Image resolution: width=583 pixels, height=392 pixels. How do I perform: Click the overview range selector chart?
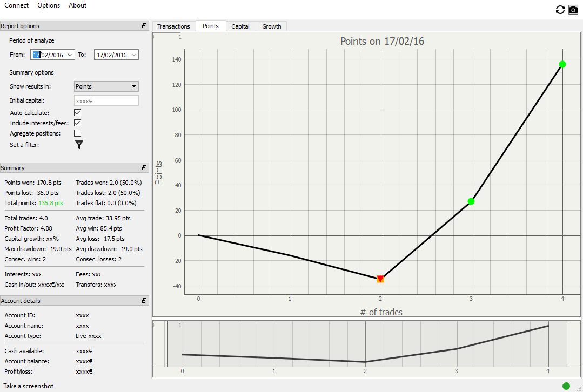click(x=366, y=348)
